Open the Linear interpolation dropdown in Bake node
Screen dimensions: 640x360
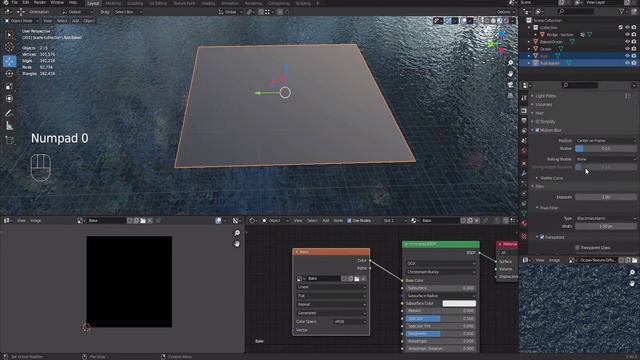point(331,287)
